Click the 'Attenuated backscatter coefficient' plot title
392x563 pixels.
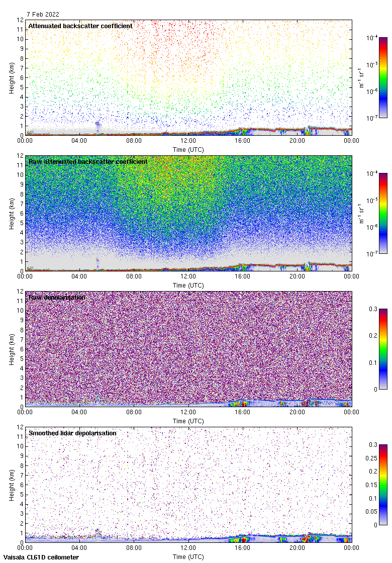tap(80, 26)
